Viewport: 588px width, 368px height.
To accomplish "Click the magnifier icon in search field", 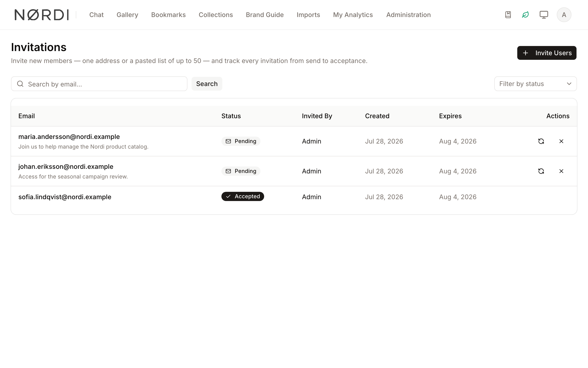I will click(x=20, y=84).
